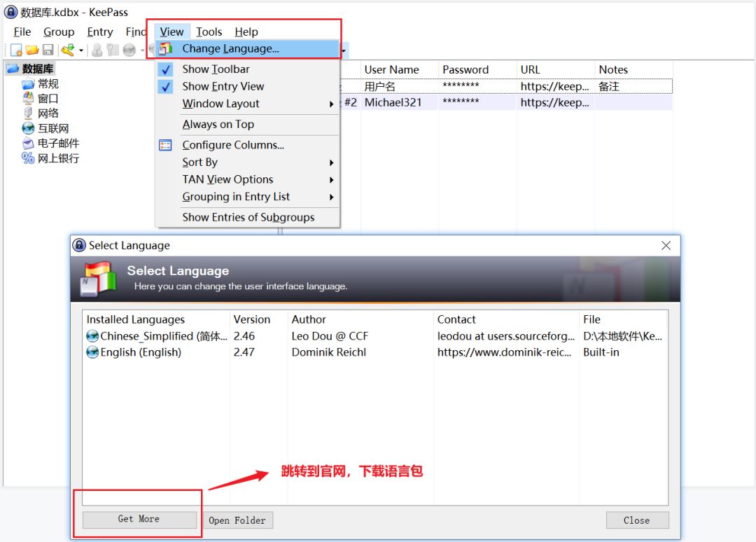Click the Get More button
This screenshot has height=542, width=756.
click(x=139, y=520)
